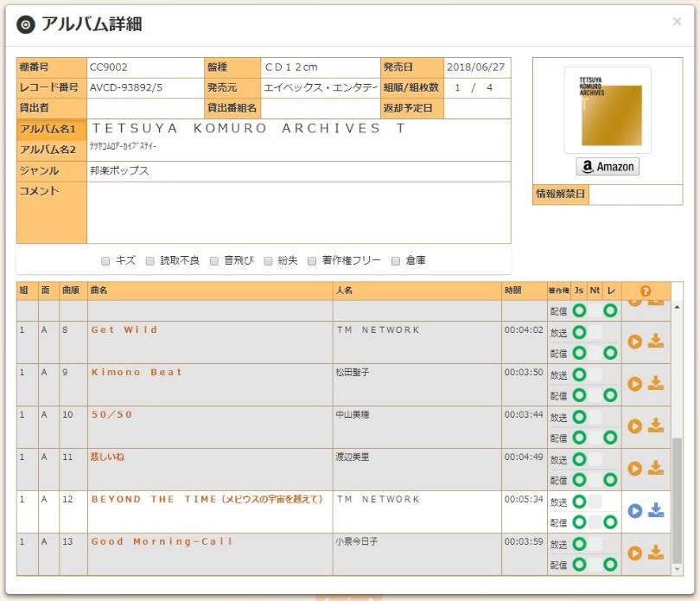
Task: Click the Get Wild song title
Action: pos(124,329)
